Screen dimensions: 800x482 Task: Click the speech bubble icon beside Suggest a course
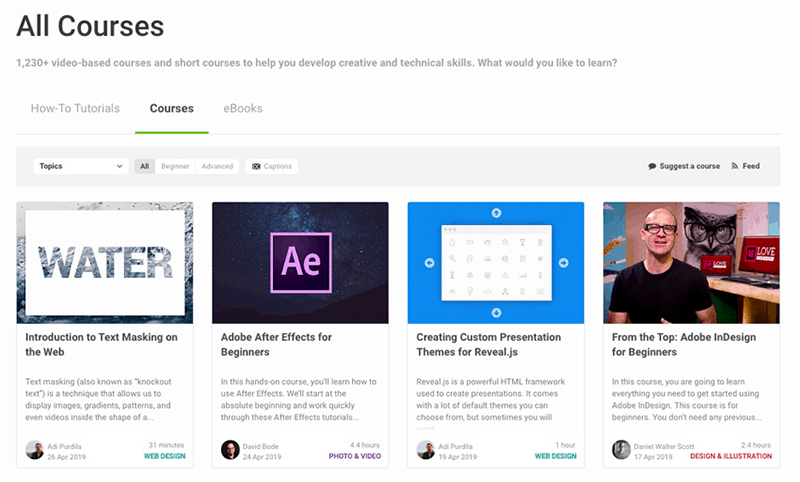coord(652,166)
